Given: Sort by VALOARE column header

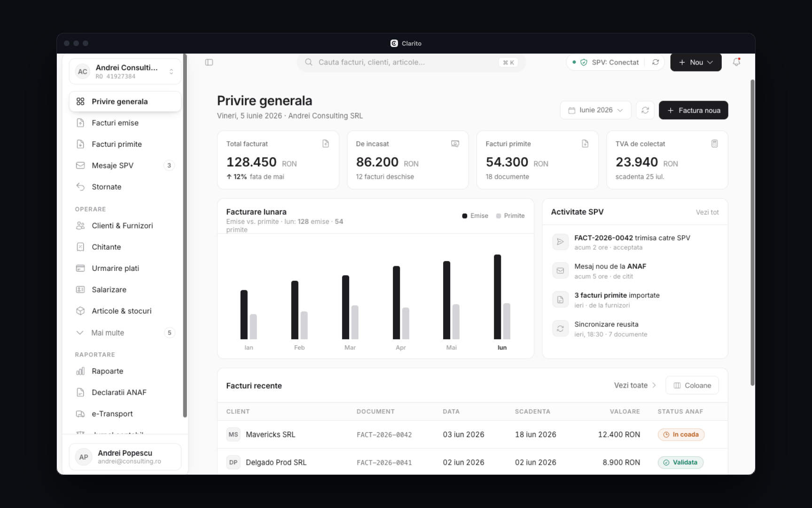Looking at the screenshot, I should click(x=625, y=412).
